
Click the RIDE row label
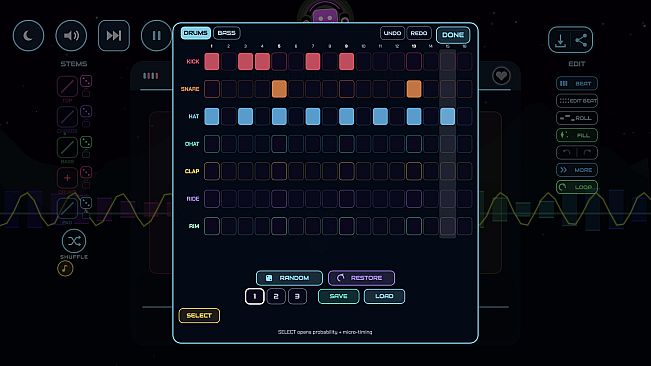(x=193, y=199)
